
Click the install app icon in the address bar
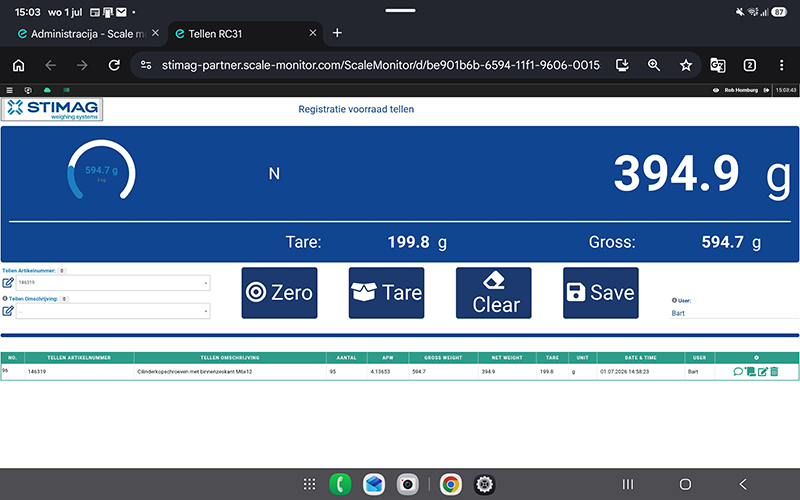click(622, 65)
